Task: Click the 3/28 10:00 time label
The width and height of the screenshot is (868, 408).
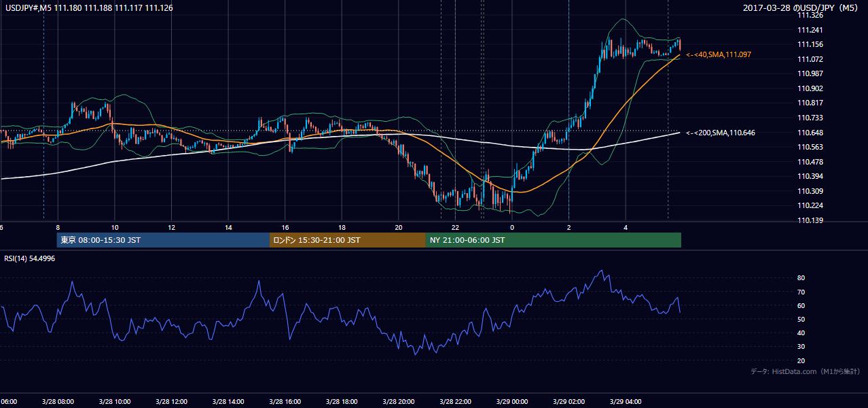Action: click(x=114, y=401)
